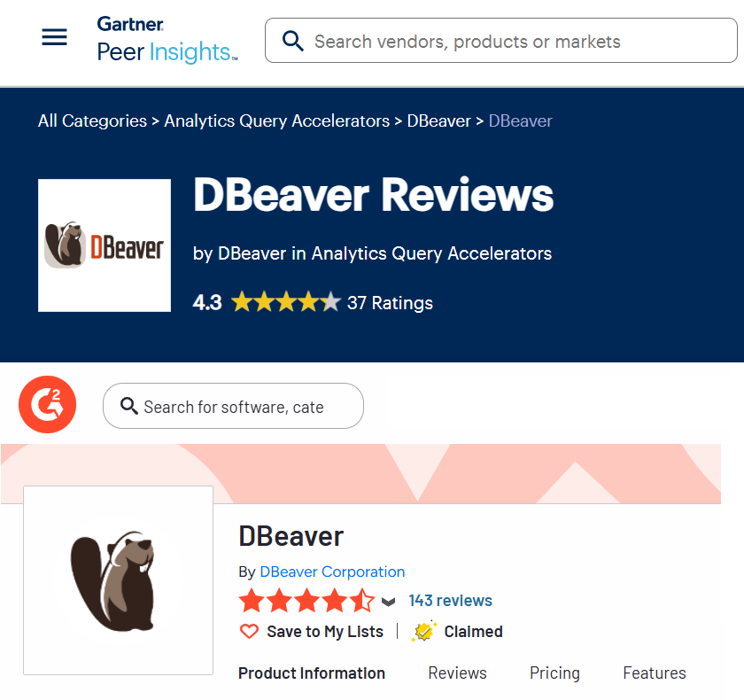The width and height of the screenshot is (744, 700).
Task: Click the Gartner Peer Insights logo
Action: click(167, 40)
